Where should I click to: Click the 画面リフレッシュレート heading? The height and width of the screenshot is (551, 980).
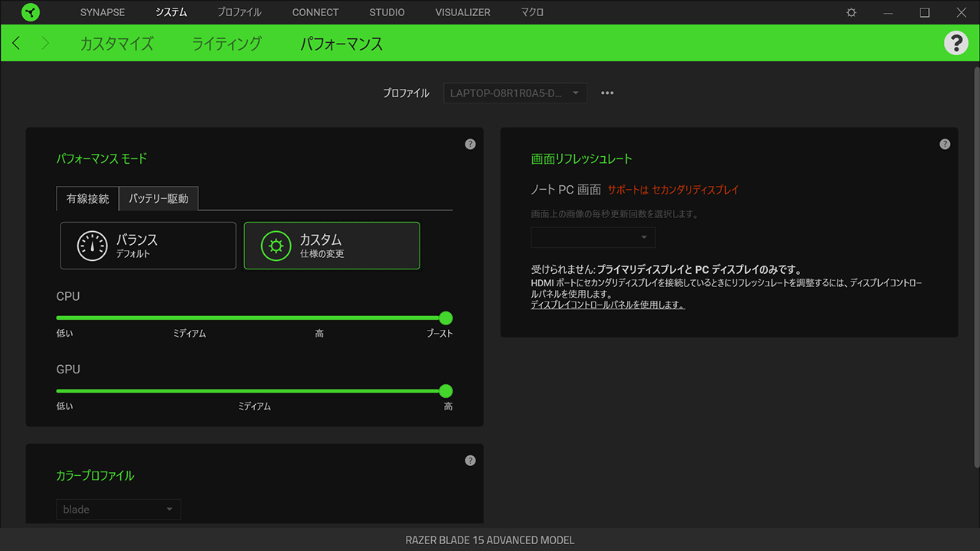click(x=582, y=159)
